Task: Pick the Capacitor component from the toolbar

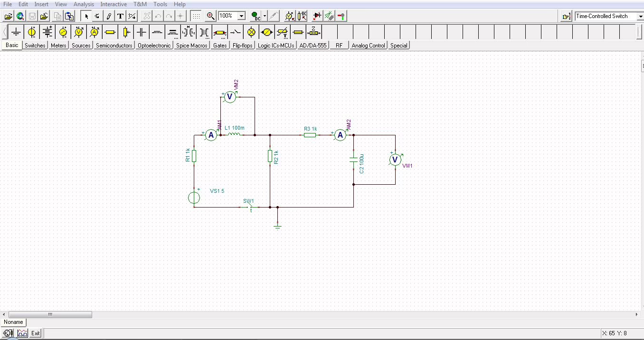Action: coord(142,32)
